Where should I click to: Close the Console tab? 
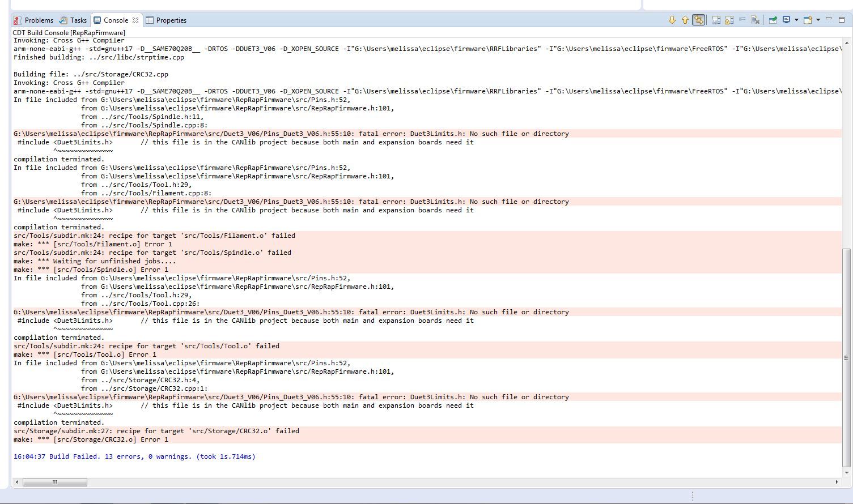click(x=135, y=20)
